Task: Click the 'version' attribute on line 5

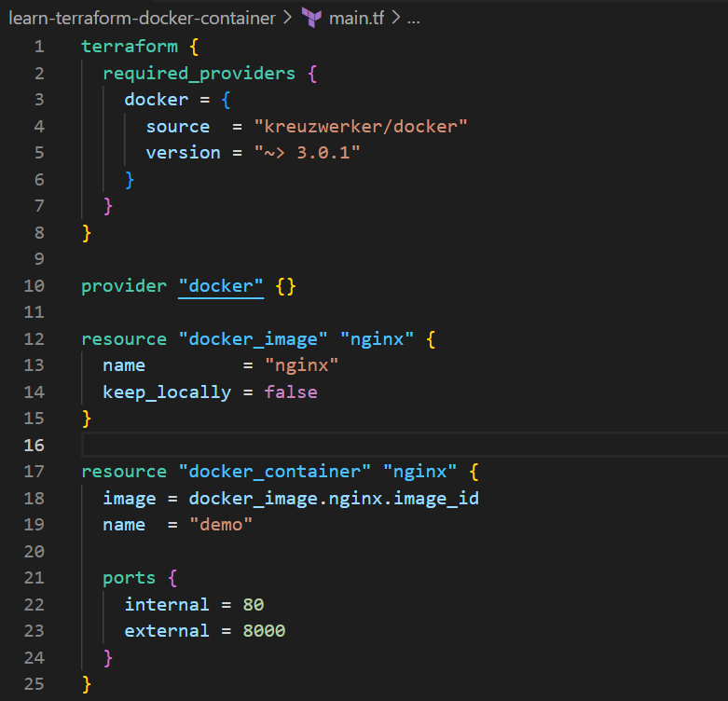Action: pos(184,153)
